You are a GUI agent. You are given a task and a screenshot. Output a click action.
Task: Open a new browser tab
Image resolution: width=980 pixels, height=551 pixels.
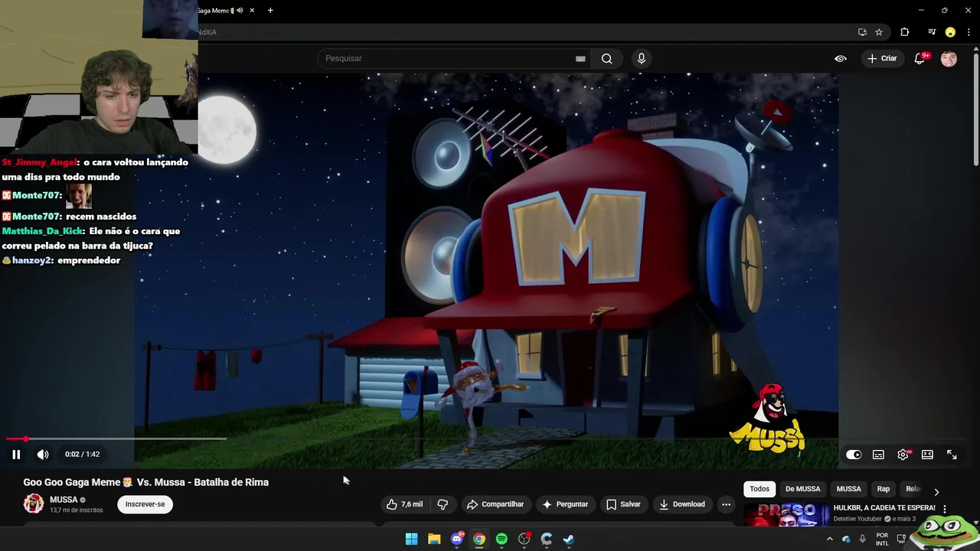[x=270, y=10]
